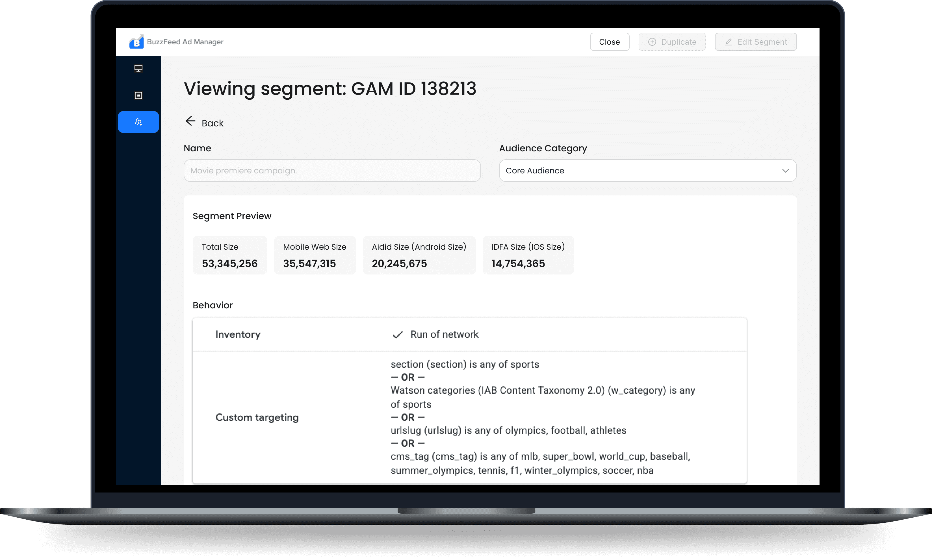
Task: Open the monitor icon in sidebar
Action: point(138,68)
